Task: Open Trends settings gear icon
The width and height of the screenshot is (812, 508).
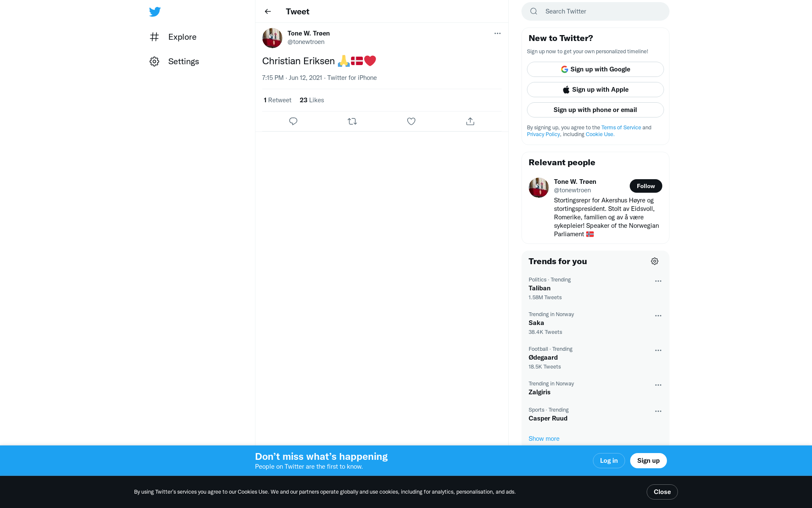Action: [655, 261]
